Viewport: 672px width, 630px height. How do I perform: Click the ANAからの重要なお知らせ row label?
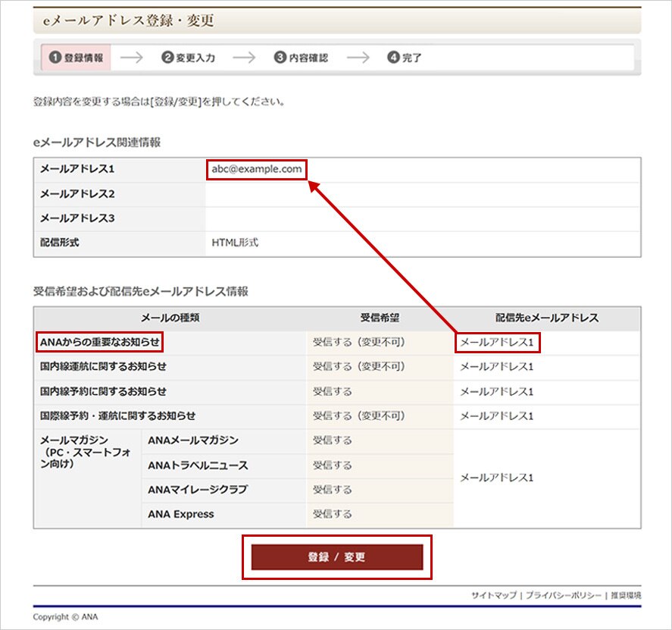(x=100, y=343)
